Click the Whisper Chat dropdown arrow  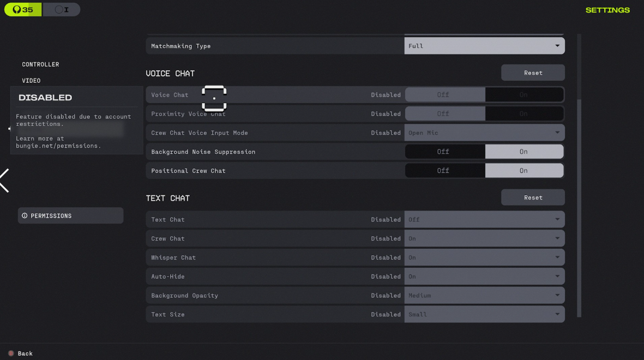[x=557, y=257]
